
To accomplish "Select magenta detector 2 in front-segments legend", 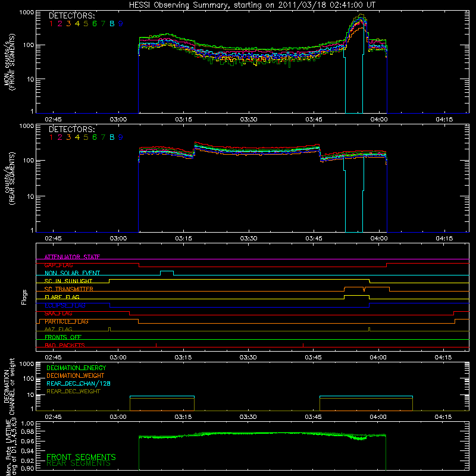I will [60, 24].
